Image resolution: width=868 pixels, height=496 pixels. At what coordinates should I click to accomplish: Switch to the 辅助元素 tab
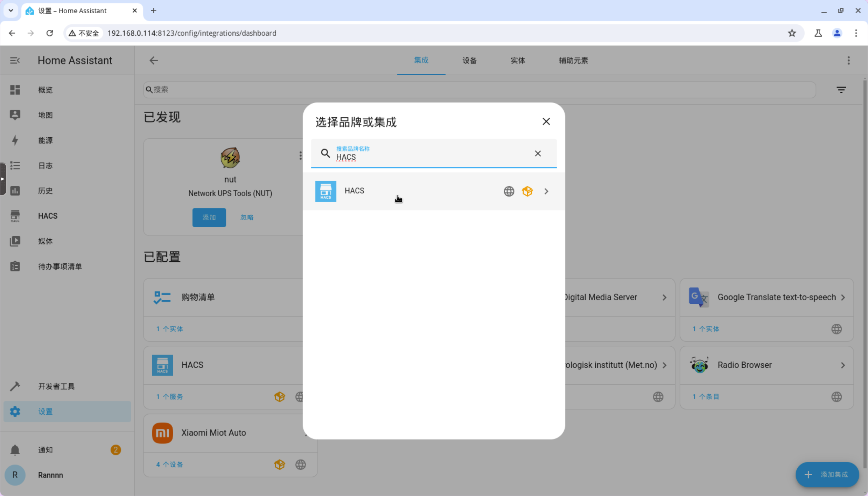(573, 60)
